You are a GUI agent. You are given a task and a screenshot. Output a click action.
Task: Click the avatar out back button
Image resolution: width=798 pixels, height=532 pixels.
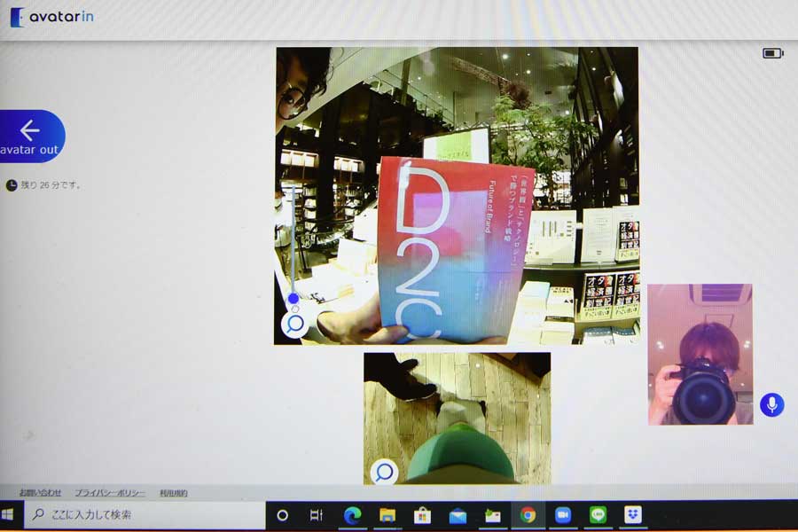[32, 137]
